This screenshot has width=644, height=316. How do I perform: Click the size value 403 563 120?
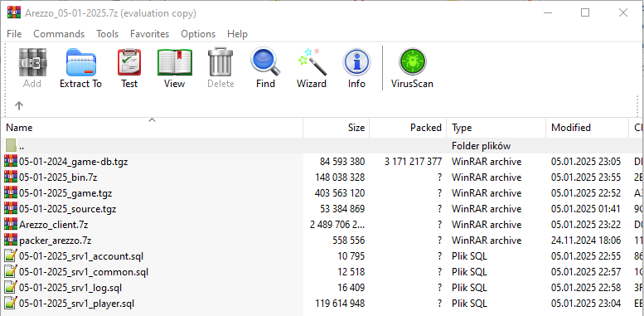click(340, 192)
